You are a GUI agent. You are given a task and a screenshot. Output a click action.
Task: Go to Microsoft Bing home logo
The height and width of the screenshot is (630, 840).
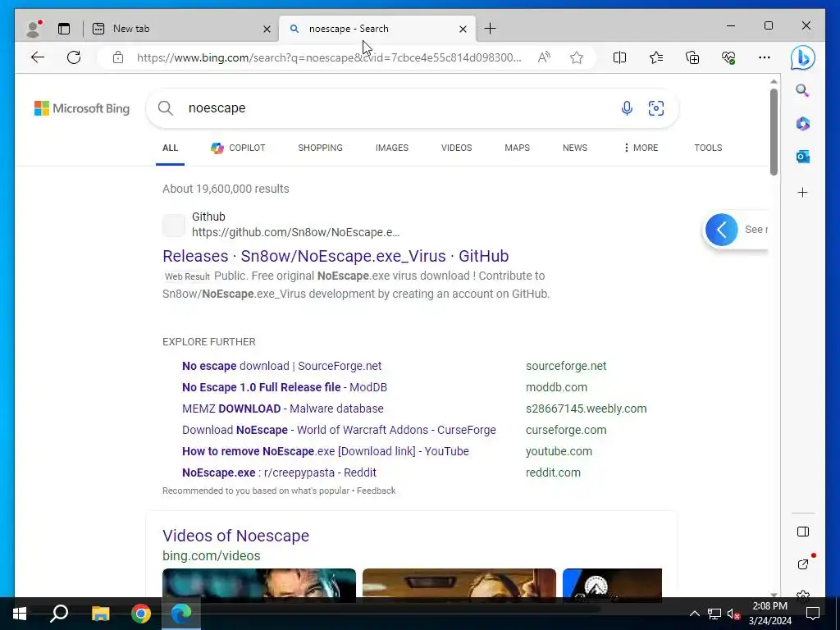point(82,108)
